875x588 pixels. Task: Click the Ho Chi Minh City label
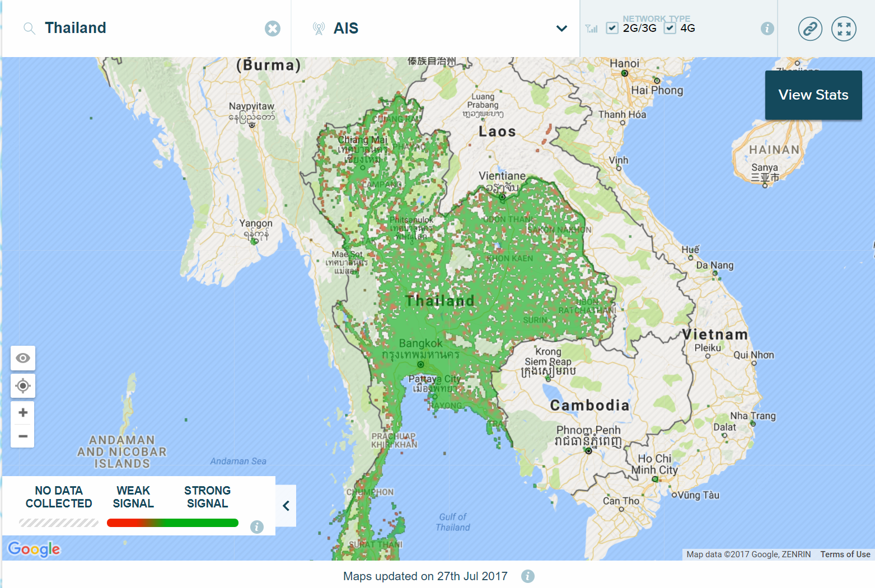(654, 464)
